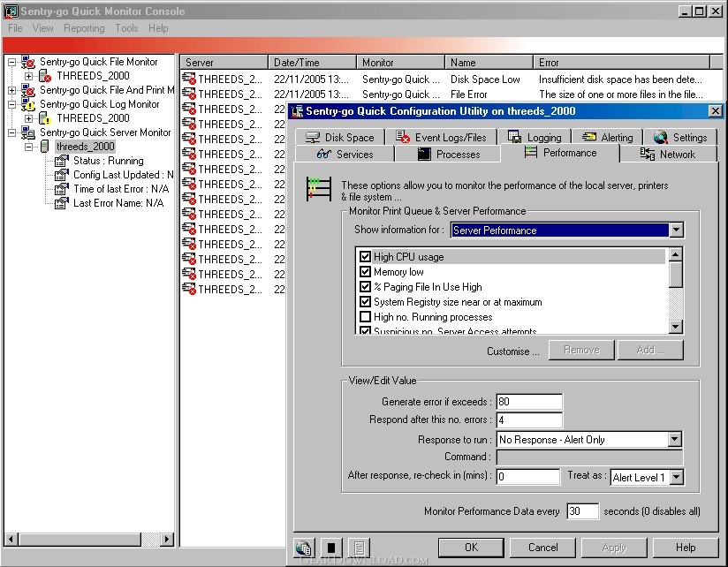This screenshot has width=728, height=567.
Task: Open the Event Logs/Files tab
Action: pos(441,138)
